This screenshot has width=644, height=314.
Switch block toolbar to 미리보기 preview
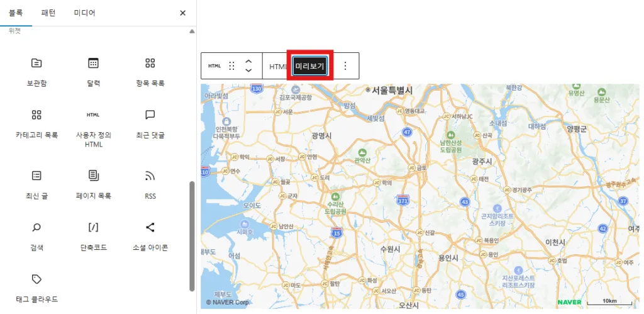pyautogui.click(x=309, y=66)
